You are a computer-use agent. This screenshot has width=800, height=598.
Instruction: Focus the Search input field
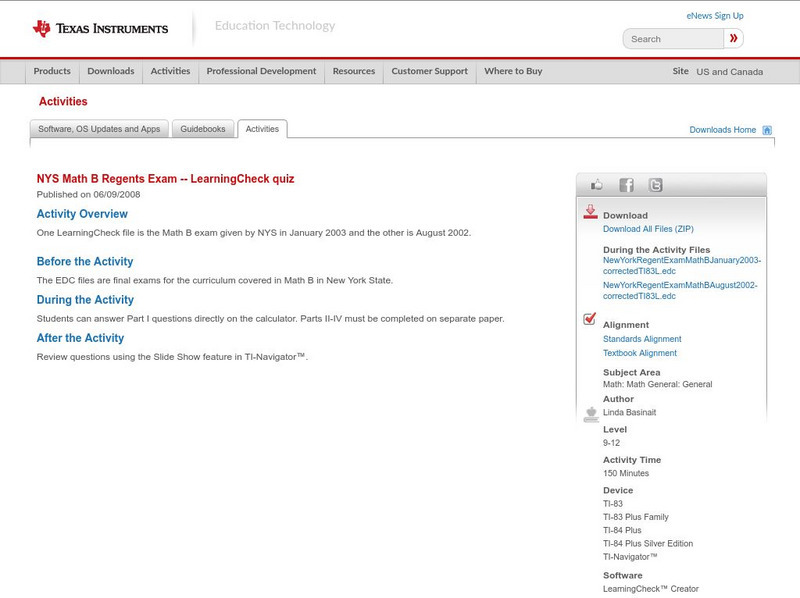(674, 39)
